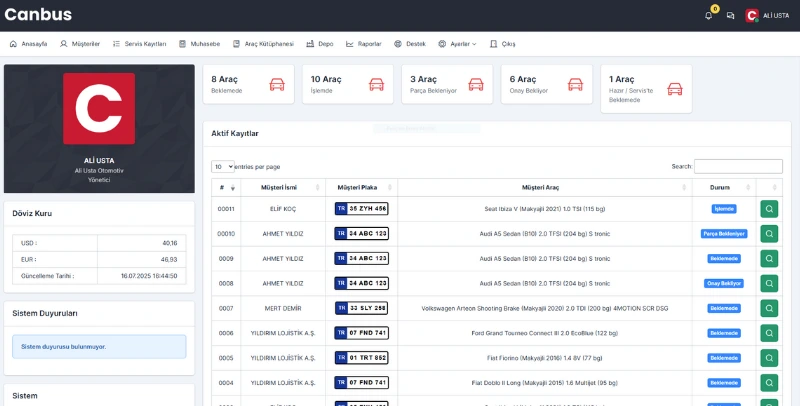
Task: Click the Aktif Kayıtlar heading
Action: 235,134
